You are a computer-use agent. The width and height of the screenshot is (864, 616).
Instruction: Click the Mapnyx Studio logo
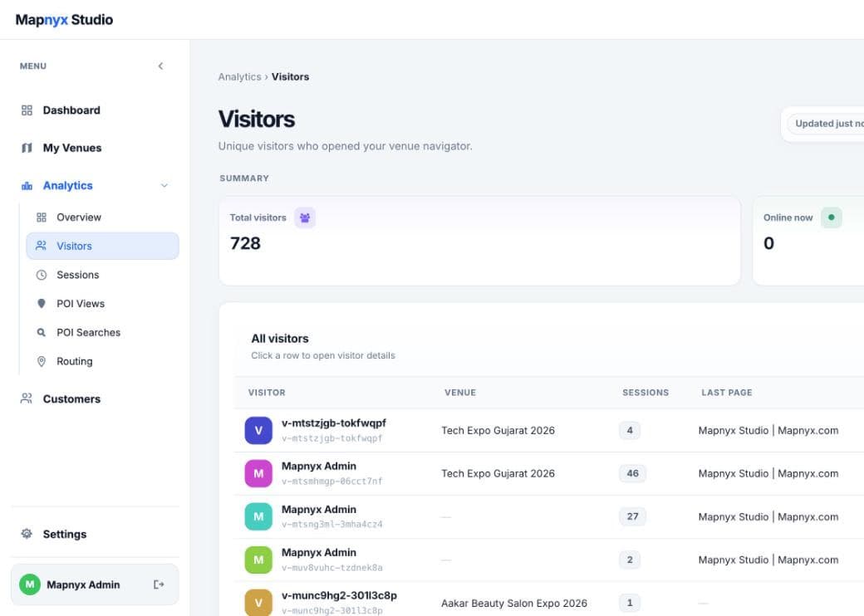[64, 20]
